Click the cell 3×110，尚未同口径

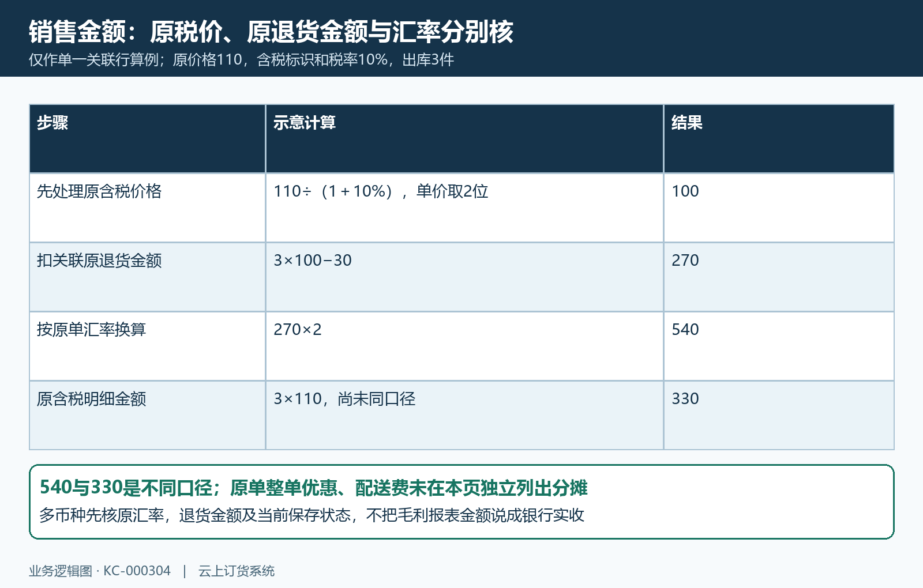(464, 416)
